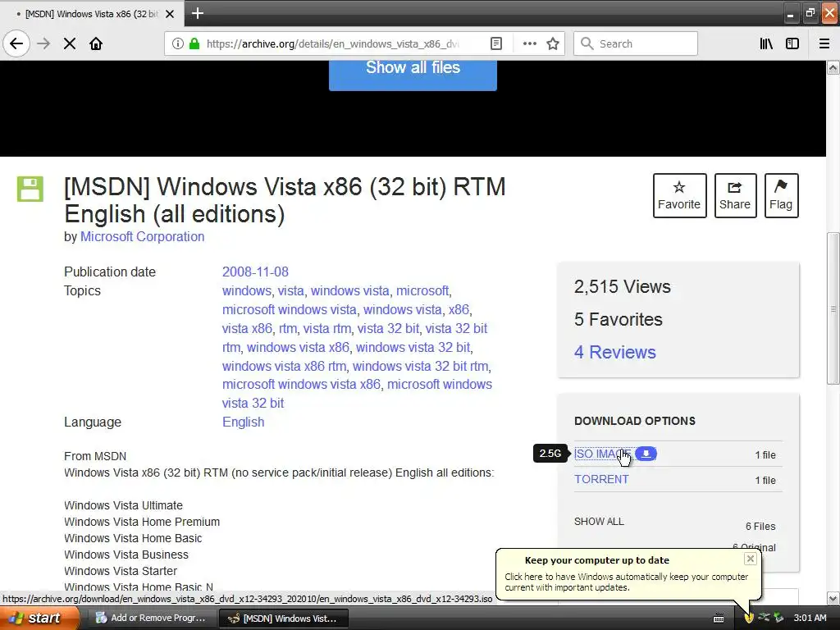Open the 'windows' topic link
This screenshot has width=840, height=630.
[x=246, y=291]
